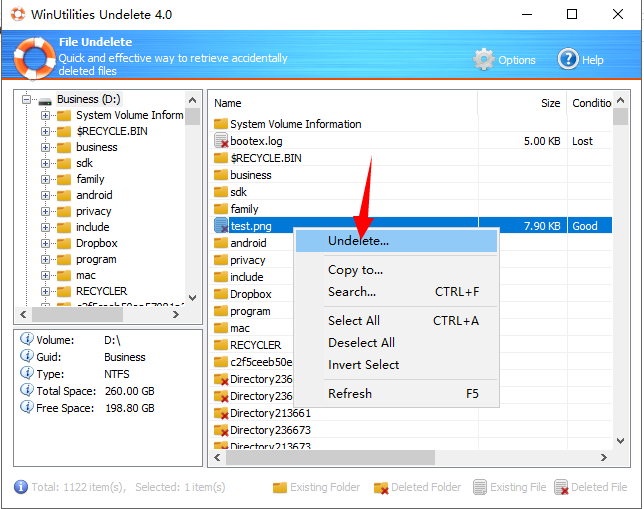Click the bootex.log deleted file icon
644x509 pixels.
coord(221,141)
